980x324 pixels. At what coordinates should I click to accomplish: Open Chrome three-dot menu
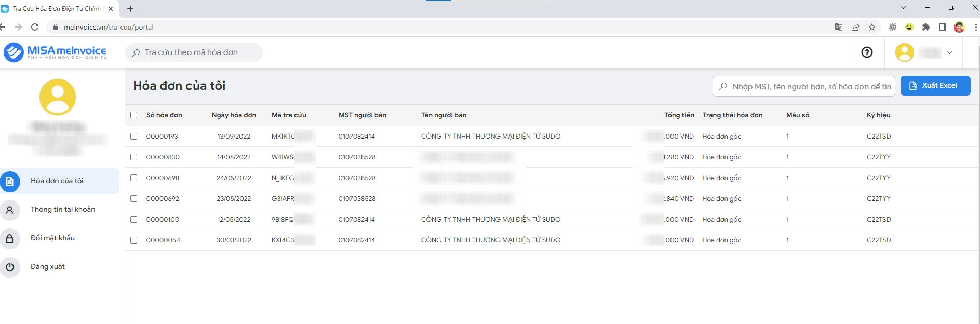(975, 27)
